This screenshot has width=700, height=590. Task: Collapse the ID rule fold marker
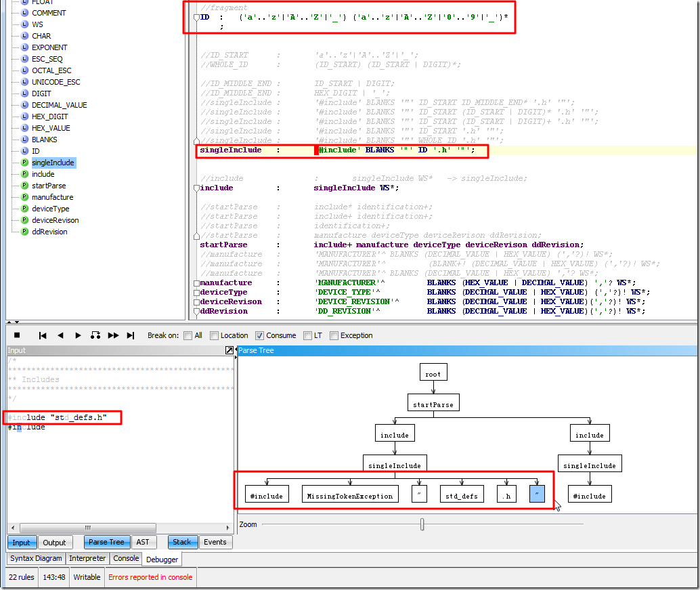pyautogui.click(x=196, y=18)
